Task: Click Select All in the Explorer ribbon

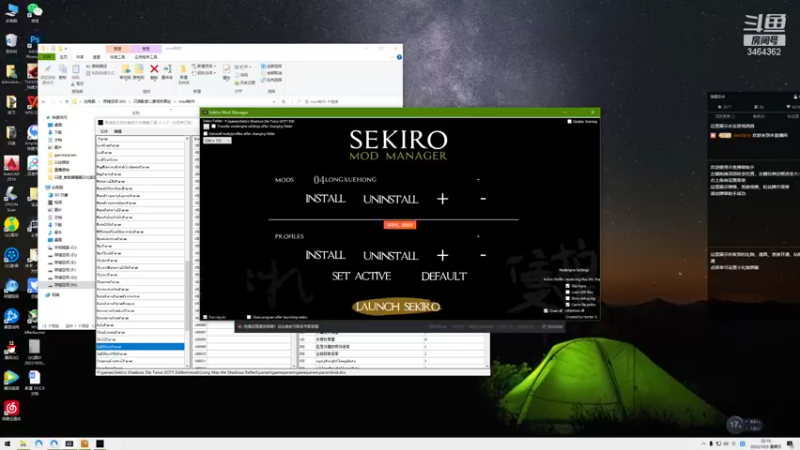Action: pos(271,66)
